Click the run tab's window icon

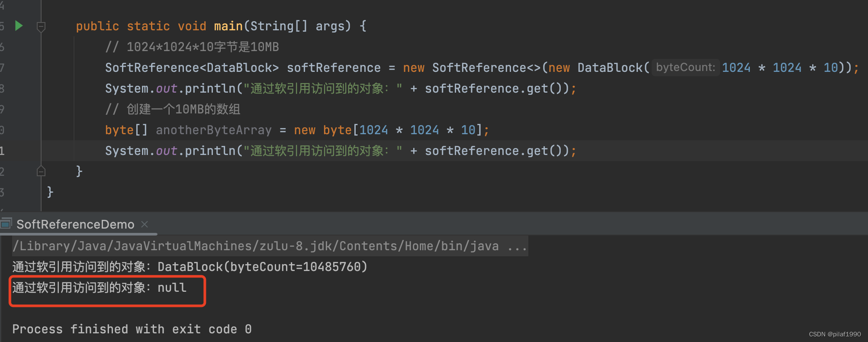[x=6, y=224]
